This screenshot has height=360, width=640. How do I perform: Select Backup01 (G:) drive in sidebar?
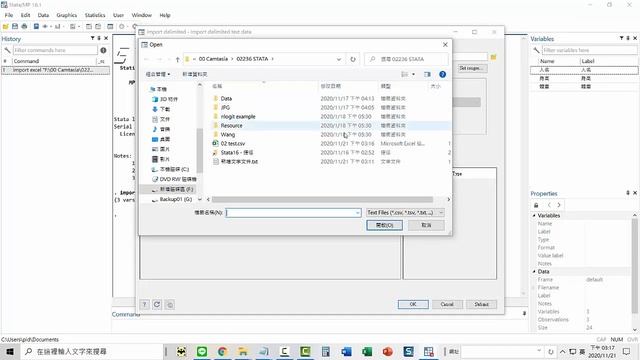pyautogui.click(x=176, y=199)
